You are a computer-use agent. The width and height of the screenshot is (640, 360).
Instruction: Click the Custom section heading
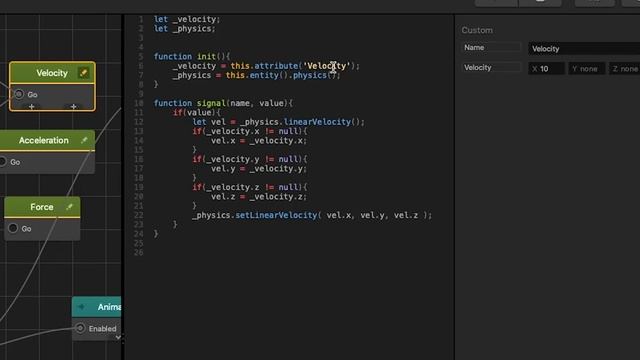(477, 30)
